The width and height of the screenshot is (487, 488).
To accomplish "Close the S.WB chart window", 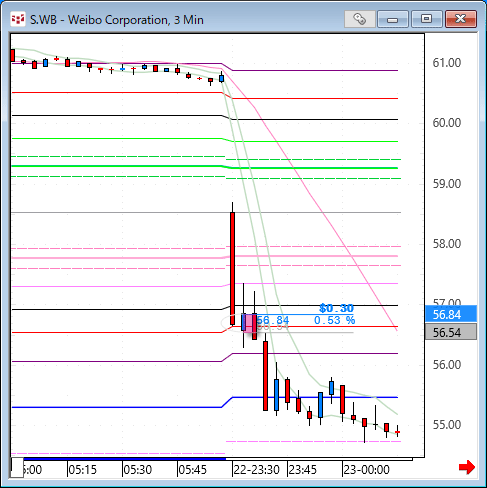I will click(x=461, y=19).
